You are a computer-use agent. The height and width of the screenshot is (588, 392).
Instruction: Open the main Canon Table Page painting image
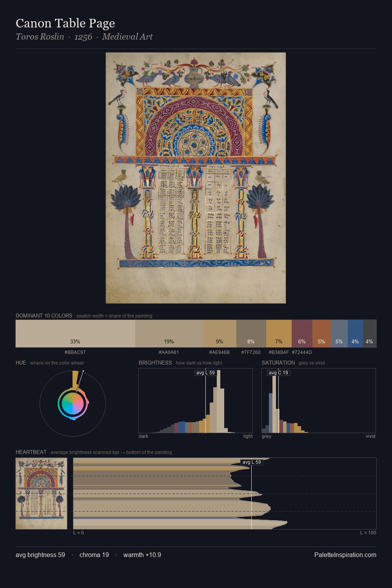tap(196, 178)
